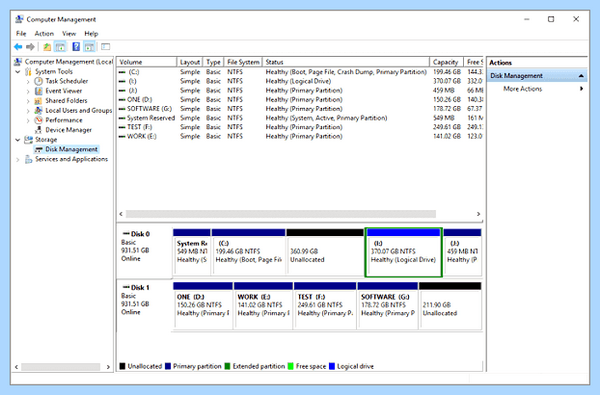Open the File menu

click(x=21, y=34)
